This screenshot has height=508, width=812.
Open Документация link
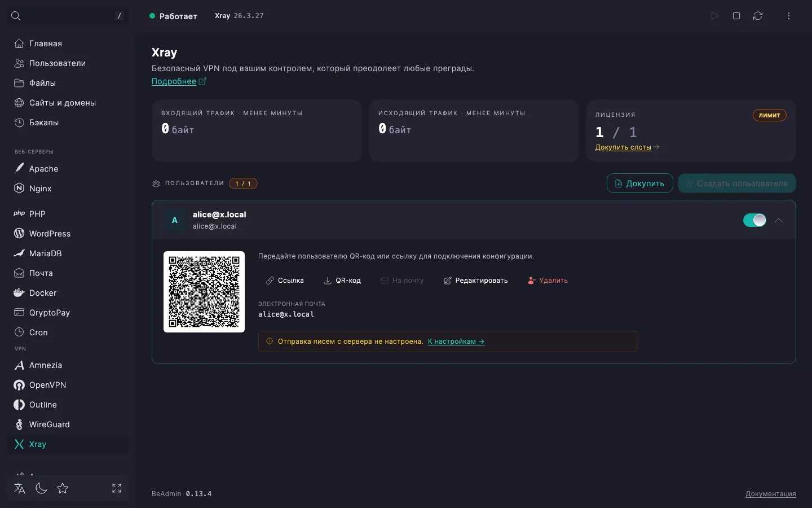coord(770,494)
